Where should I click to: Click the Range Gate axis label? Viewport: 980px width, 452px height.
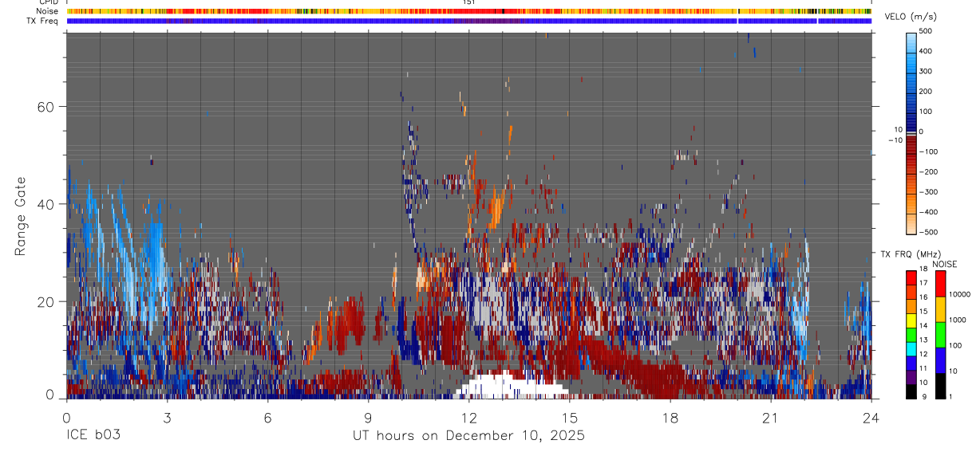tap(22, 216)
